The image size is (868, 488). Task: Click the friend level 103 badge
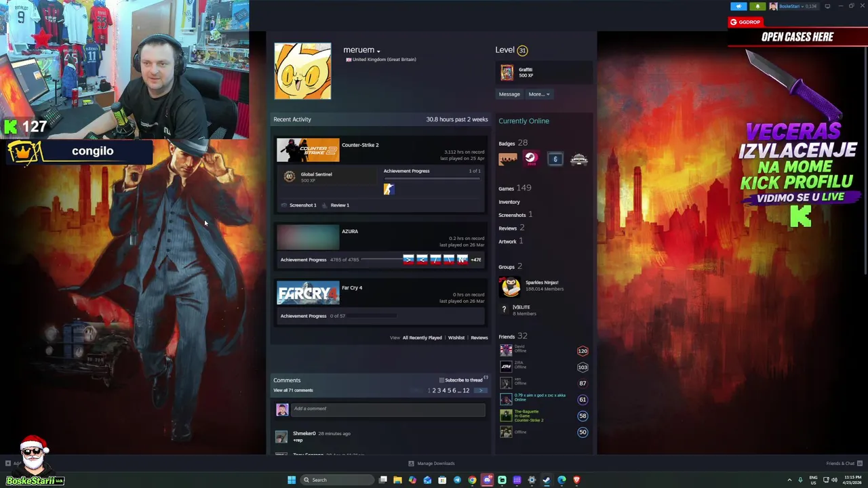(x=583, y=367)
